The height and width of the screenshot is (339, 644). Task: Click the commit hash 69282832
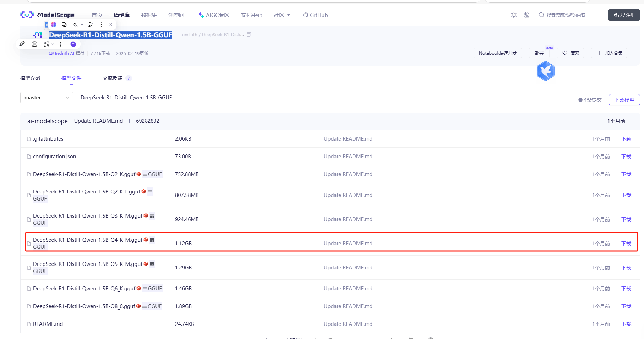click(x=148, y=121)
